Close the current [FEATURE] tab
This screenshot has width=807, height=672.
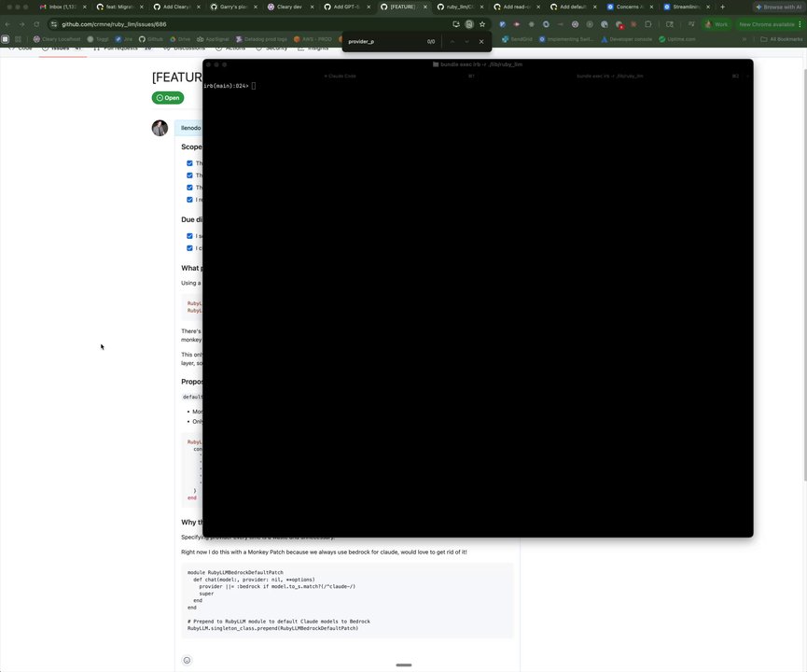[425, 7]
